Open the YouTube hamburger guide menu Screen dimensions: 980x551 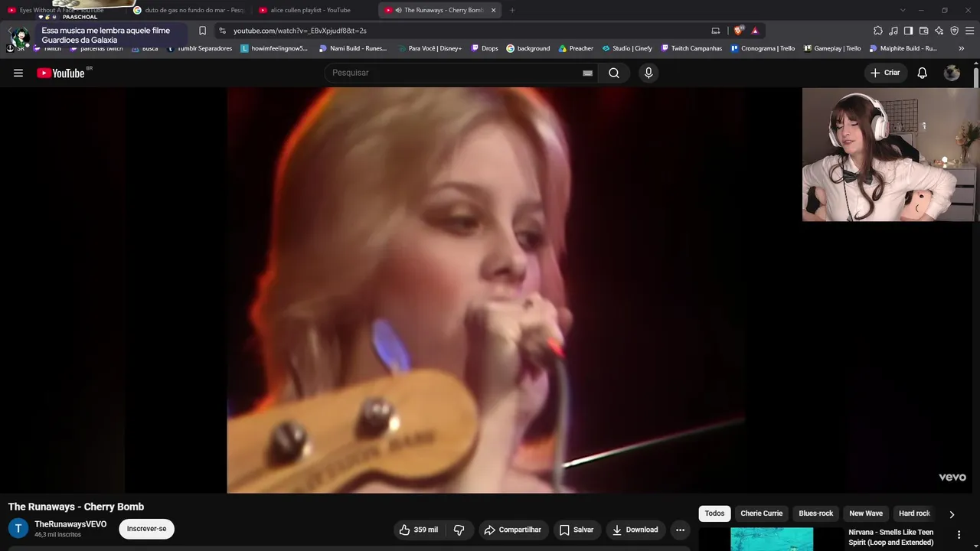click(x=18, y=73)
